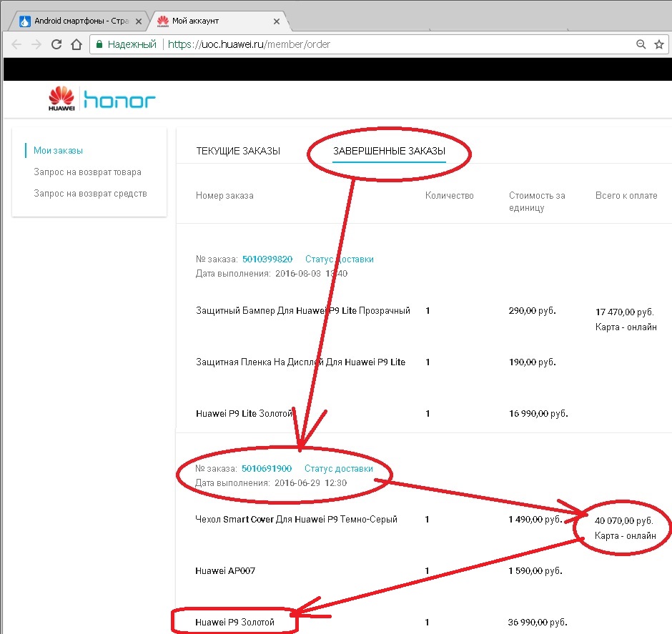Click the 40 070,00 руб. total
The height and width of the screenshot is (634, 672).
(x=623, y=520)
